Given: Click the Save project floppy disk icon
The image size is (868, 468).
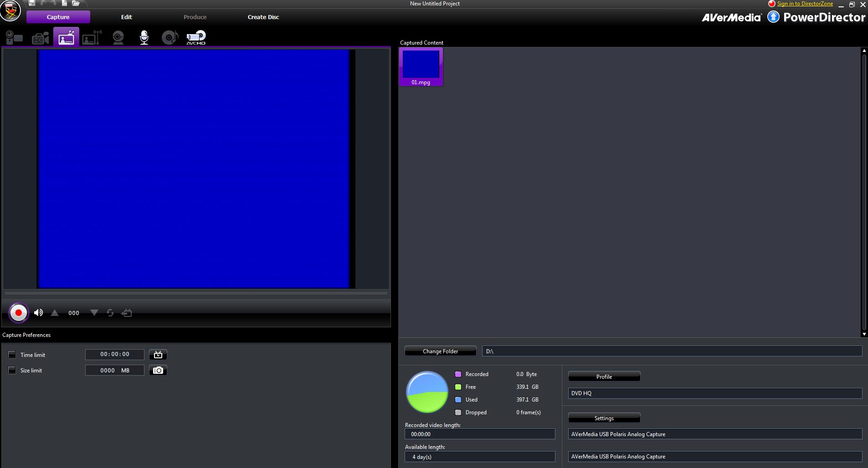Looking at the screenshot, I should pyautogui.click(x=31, y=3).
